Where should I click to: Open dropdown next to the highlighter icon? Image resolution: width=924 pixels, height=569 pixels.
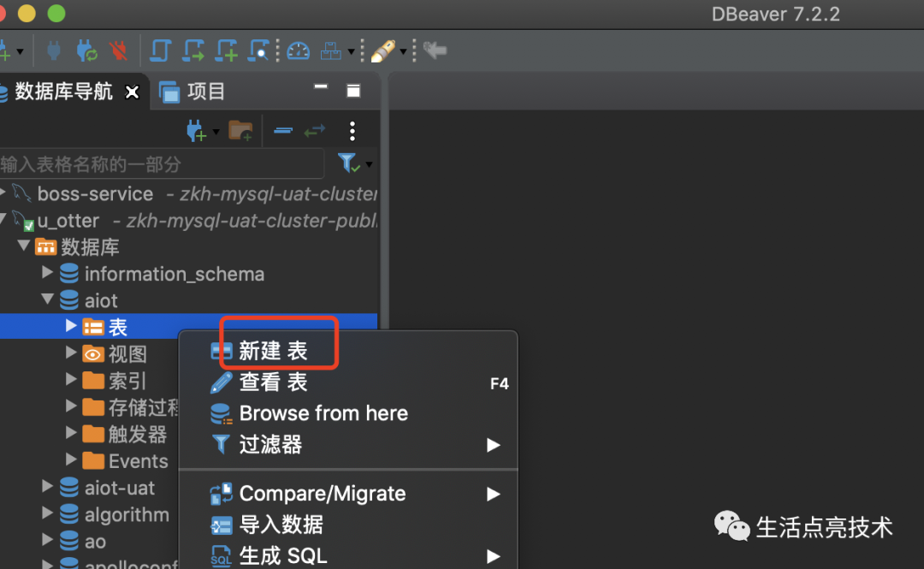403,52
